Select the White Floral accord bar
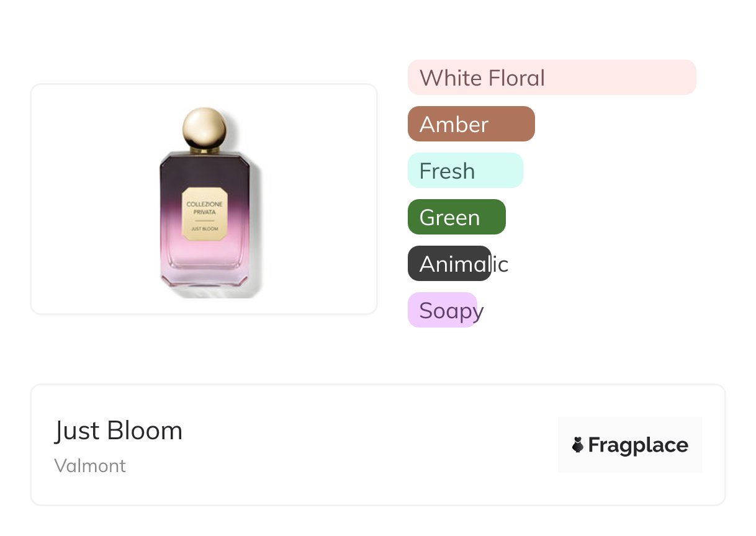The width and height of the screenshot is (756, 536). (x=552, y=78)
